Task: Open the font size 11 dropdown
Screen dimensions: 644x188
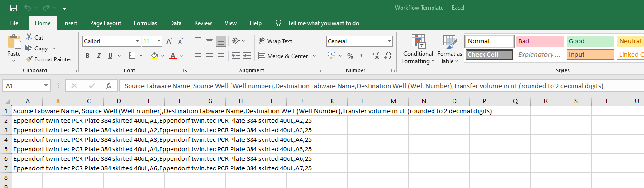Action: coord(159,41)
